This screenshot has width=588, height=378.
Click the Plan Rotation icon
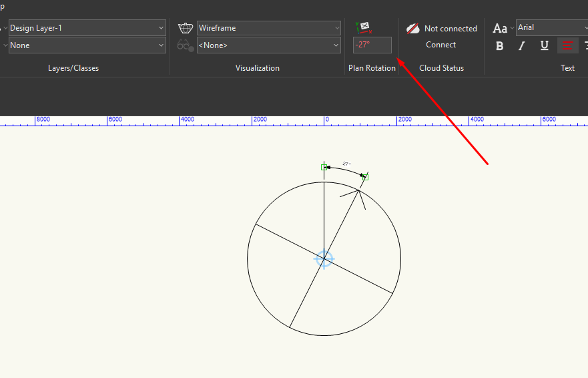(x=364, y=27)
